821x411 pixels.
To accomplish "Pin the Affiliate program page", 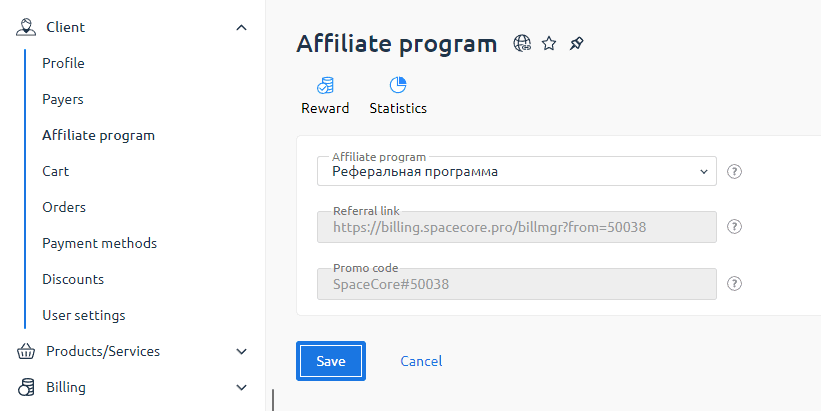I will [576, 43].
